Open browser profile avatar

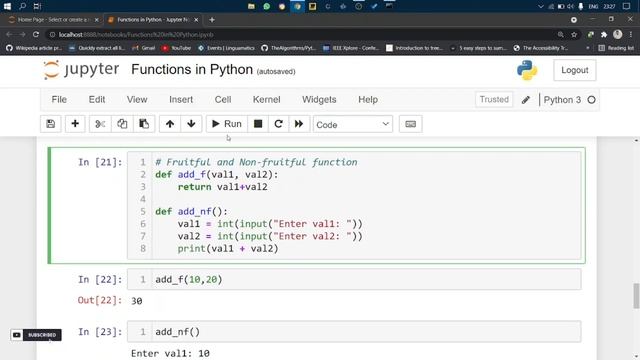pos(618,35)
